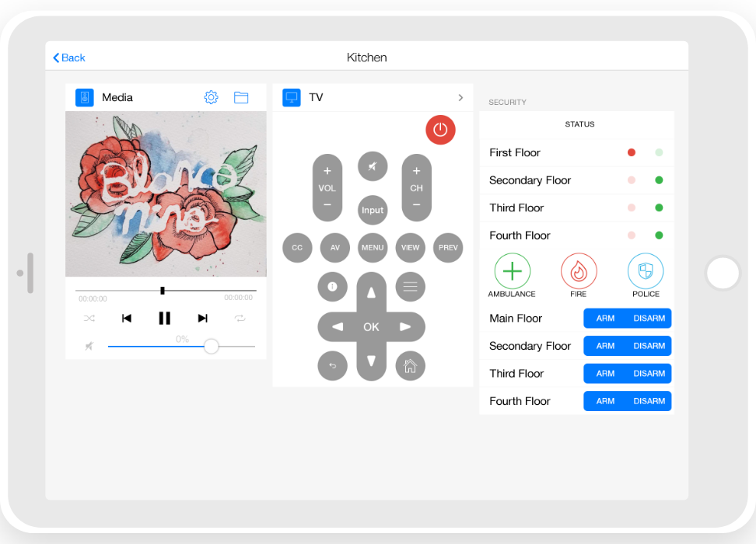This screenshot has height=544, width=756.
Task: Tap the TV remote mute icon
Action: [x=373, y=166]
